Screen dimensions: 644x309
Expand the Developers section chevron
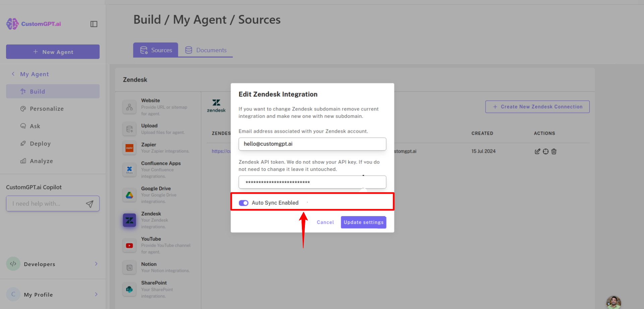point(96,264)
